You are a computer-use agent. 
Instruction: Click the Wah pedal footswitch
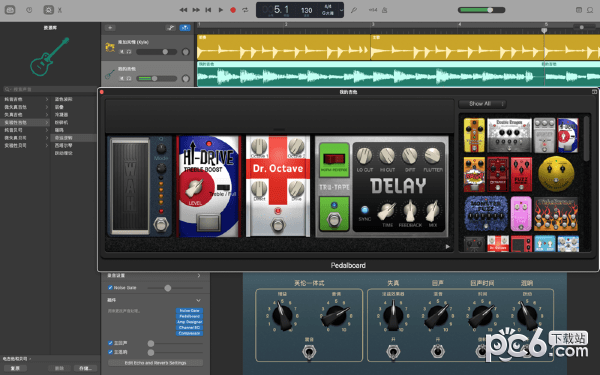(x=161, y=225)
